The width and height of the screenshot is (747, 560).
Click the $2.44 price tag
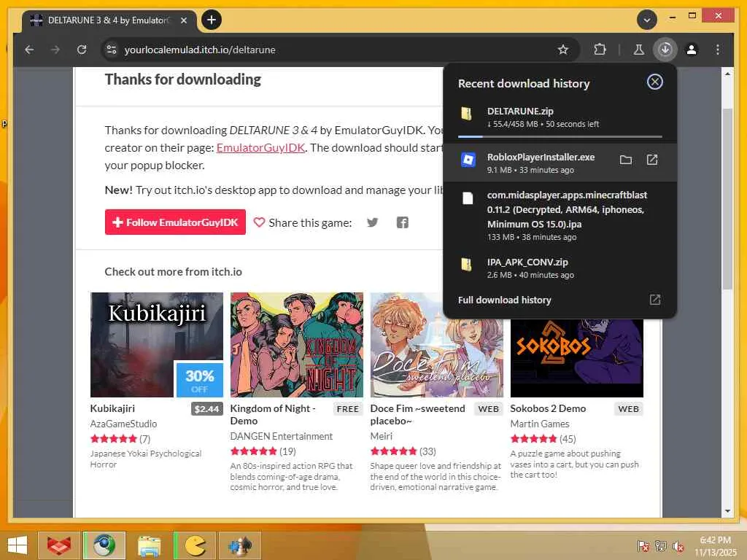206,409
